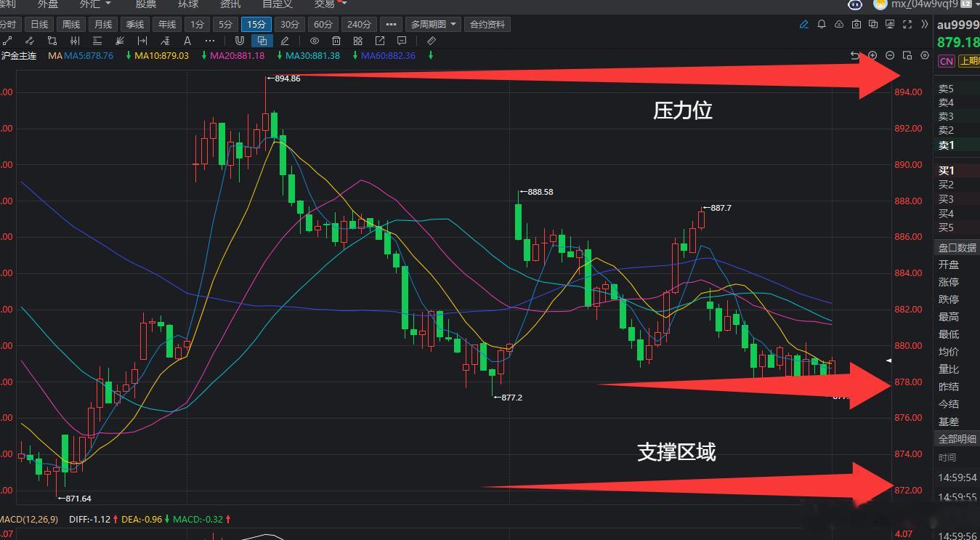Select the text annotation A tool
The image size is (980, 540).
187,41
